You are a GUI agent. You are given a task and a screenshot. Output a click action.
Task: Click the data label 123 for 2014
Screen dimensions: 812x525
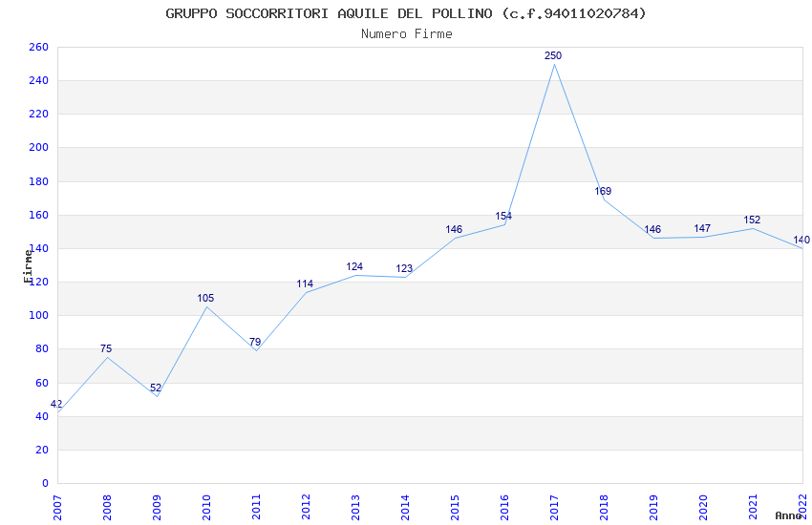point(404,268)
